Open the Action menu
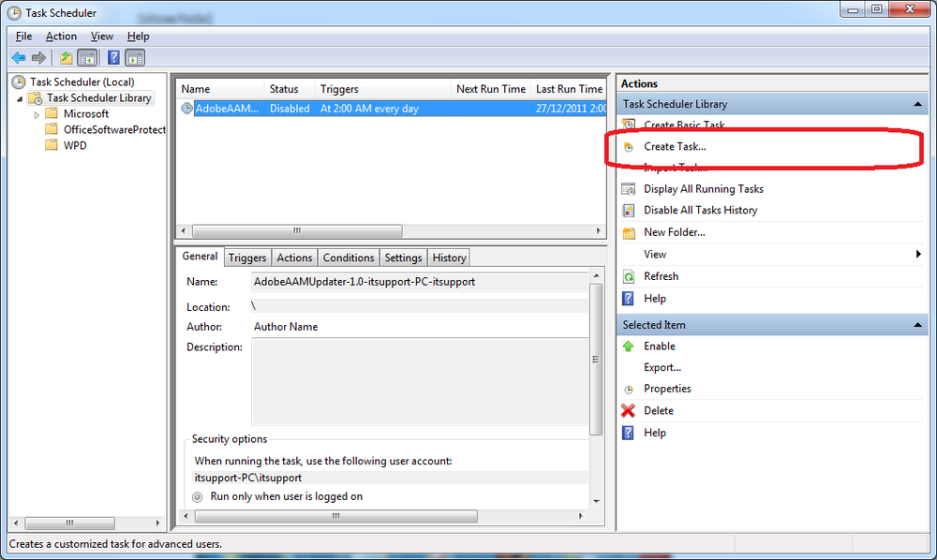The height and width of the screenshot is (560, 937). tap(61, 36)
